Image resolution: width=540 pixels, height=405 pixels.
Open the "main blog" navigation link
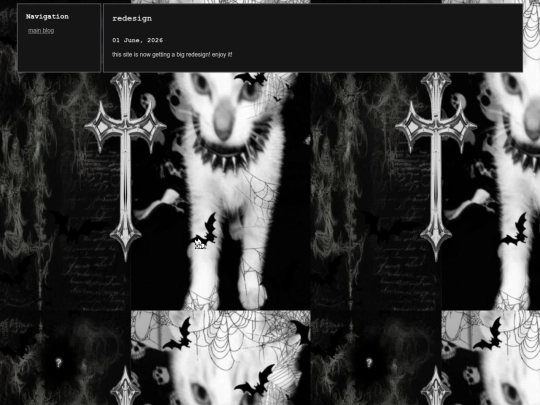pos(41,31)
